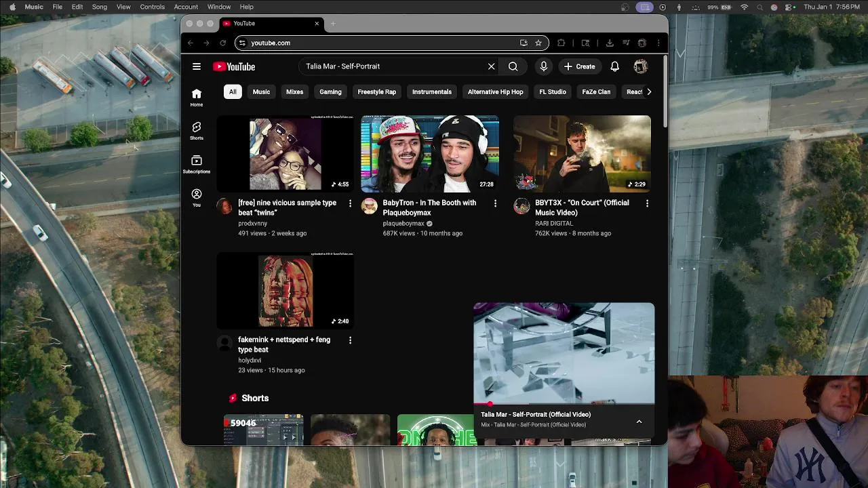Click the miniplayer red progress bar

coord(564,404)
